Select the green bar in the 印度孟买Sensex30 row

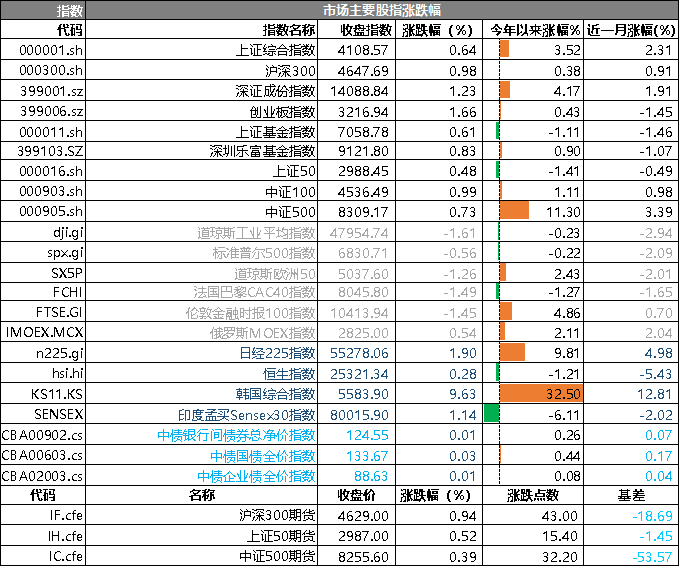coord(491,414)
